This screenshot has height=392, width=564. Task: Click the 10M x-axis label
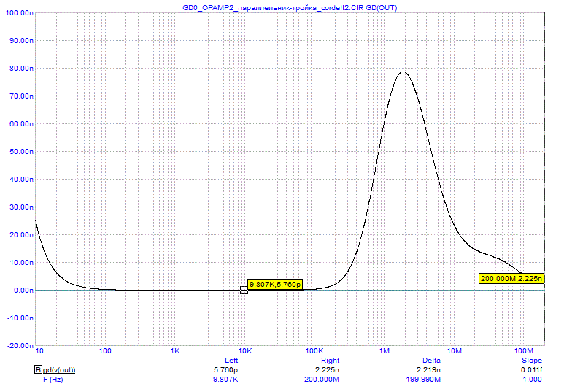pos(454,351)
